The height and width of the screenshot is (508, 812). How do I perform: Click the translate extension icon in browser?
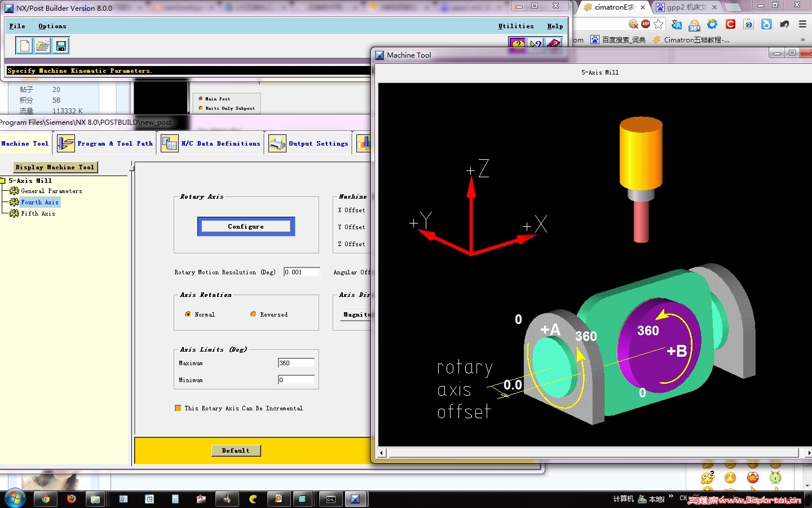677,24
